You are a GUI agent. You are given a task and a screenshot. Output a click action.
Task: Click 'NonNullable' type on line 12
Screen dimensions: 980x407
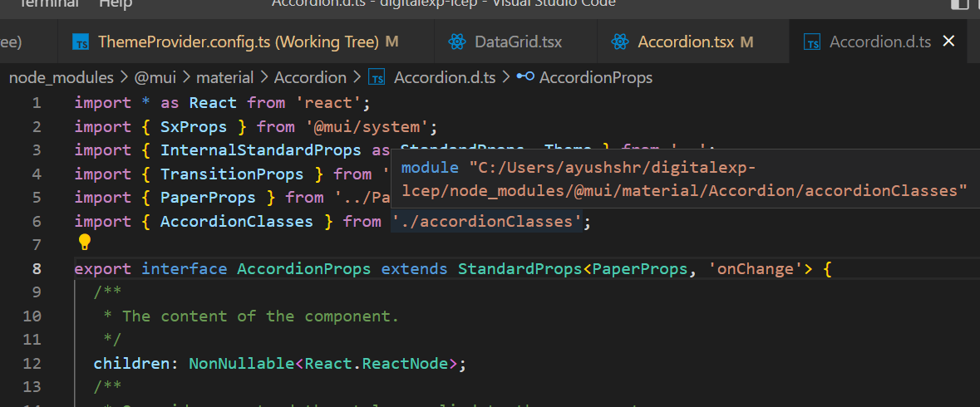[242, 364]
